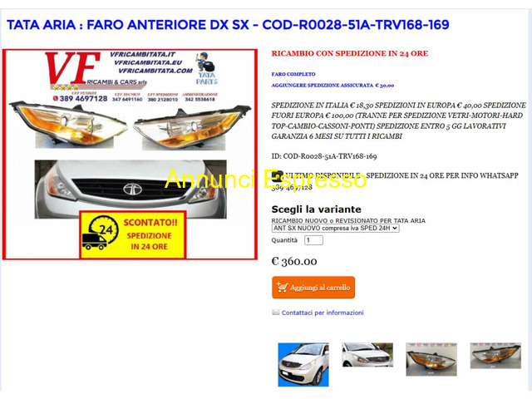Click the envelope icon beside Contattaci per informazioni
This screenshot has height=399, width=532.
tap(275, 313)
